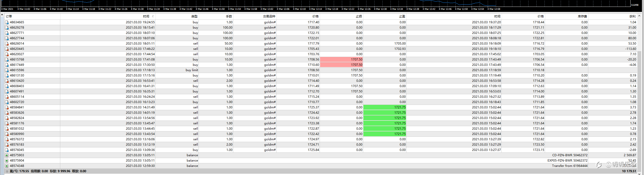Click the order icon for 48584841
Screen dimensions: 644x175
[x=7, y=107]
